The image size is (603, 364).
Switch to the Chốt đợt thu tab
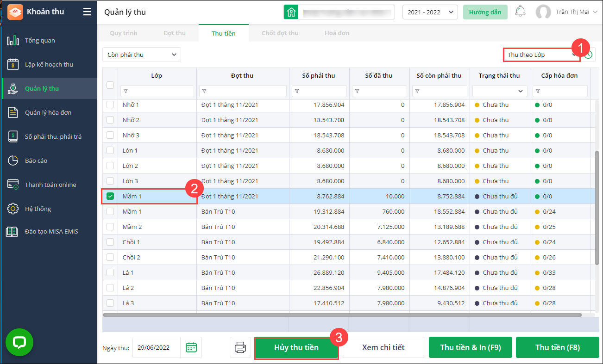point(280,33)
